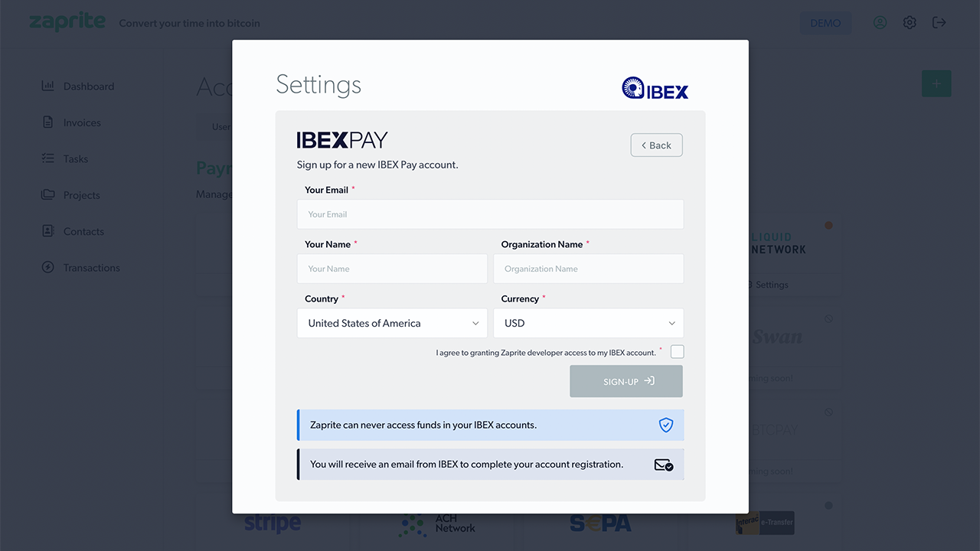Click the IBEX logo in Settings header
Screen dimensions: 980x551
coord(655,89)
